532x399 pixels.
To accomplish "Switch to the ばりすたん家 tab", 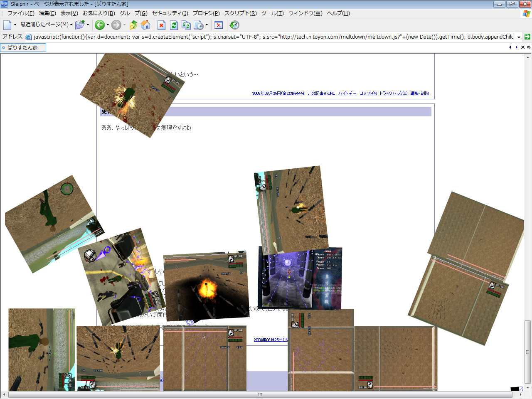I will 22,48.
